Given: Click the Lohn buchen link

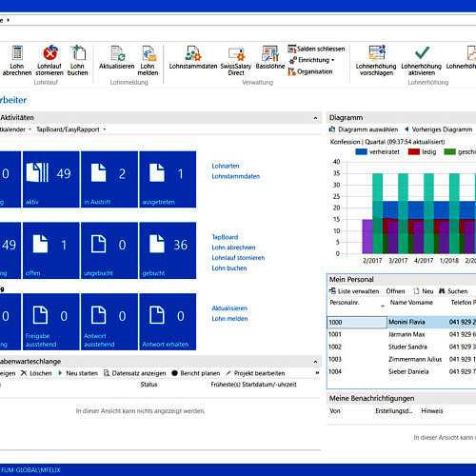Looking at the screenshot, I should click(229, 268).
